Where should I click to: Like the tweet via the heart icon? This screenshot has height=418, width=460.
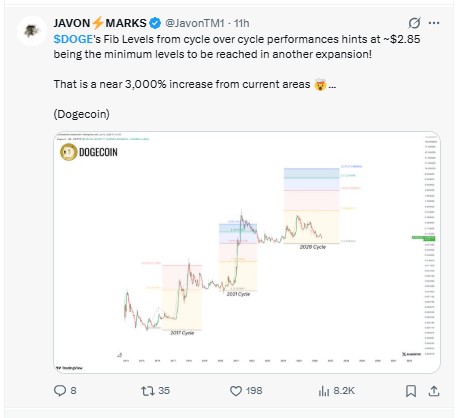click(236, 391)
